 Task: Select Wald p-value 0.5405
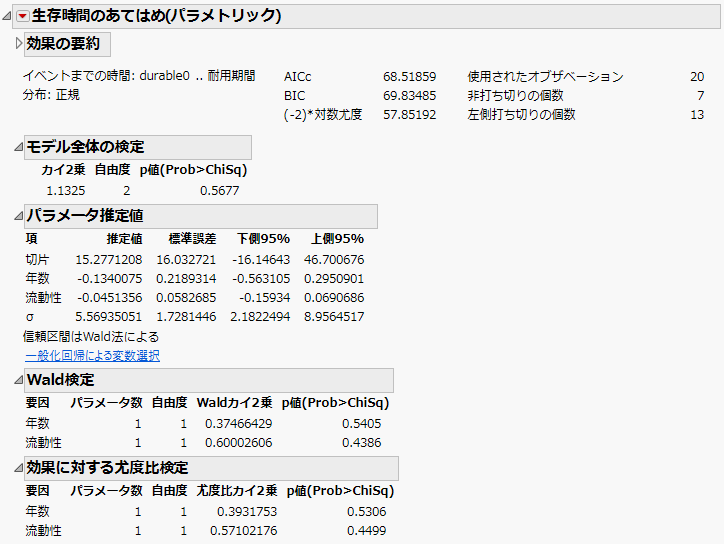pos(362,423)
